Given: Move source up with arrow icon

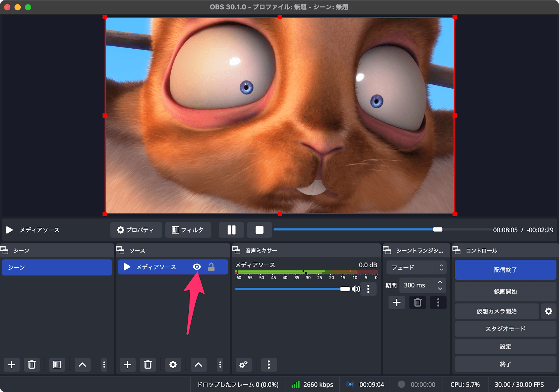Looking at the screenshot, I should [198, 365].
